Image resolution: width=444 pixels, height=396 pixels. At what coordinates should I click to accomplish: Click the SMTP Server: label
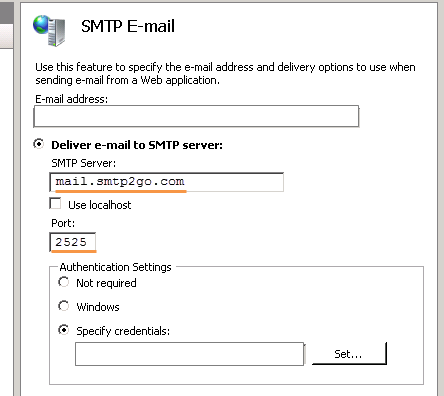pyautogui.click(x=84, y=163)
